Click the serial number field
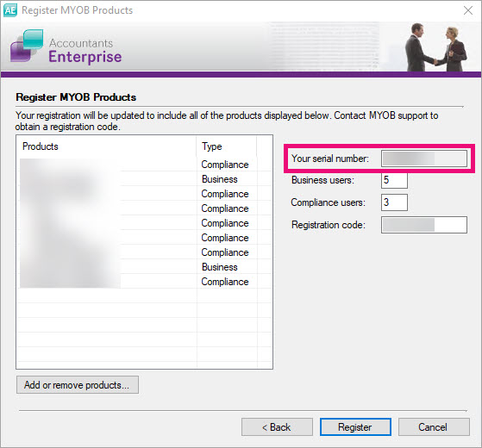Image resolution: width=482 pixels, height=448 pixels. 424,159
